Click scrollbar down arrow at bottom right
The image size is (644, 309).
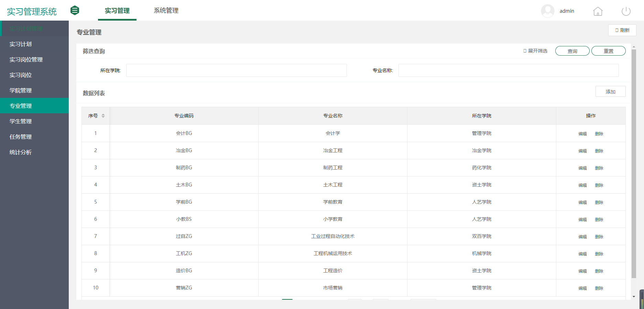click(634, 297)
